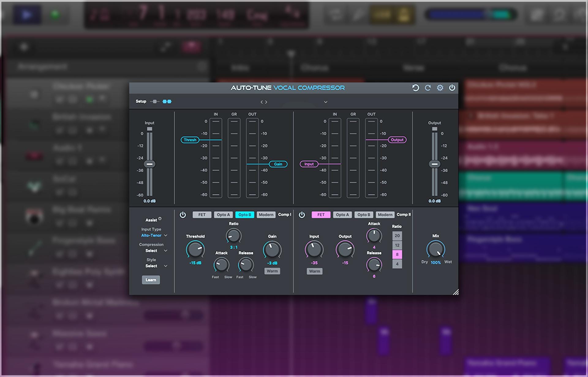The width and height of the screenshot is (588, 377).
Task: Open Compression Select dropdown
Action: pos(156,251)
